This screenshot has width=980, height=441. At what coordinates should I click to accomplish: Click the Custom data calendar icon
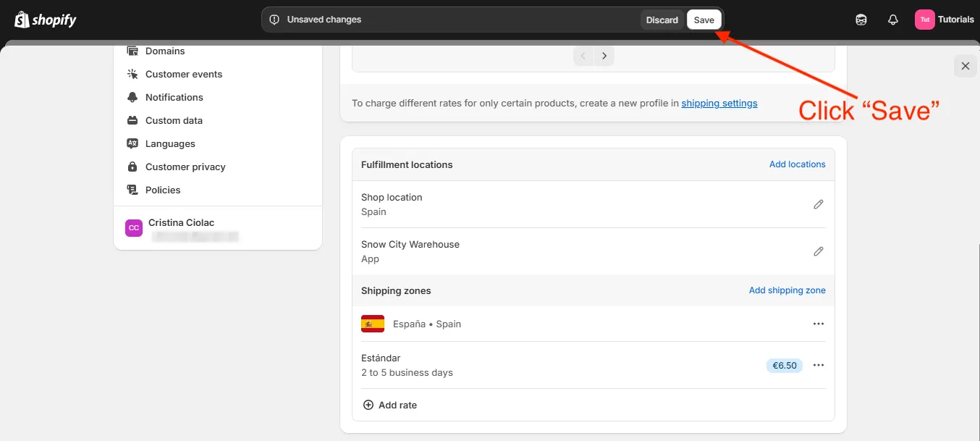point(132,120)
